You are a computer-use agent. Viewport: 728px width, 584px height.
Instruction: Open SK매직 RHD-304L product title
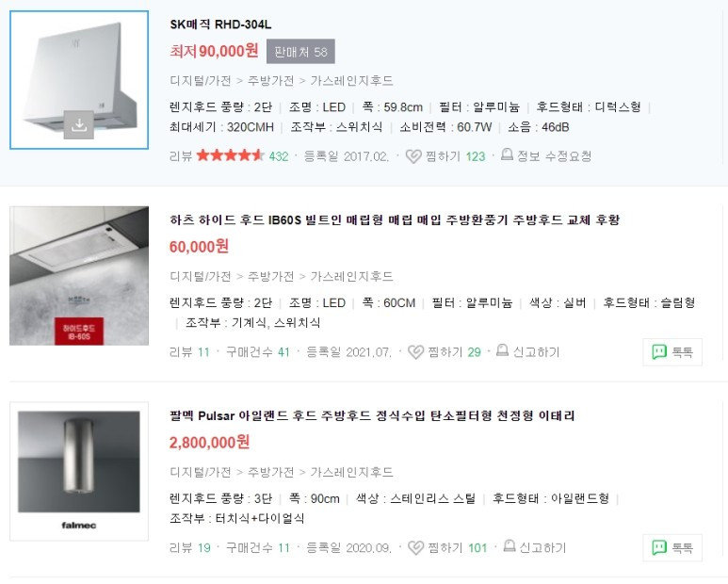[220, 24]
